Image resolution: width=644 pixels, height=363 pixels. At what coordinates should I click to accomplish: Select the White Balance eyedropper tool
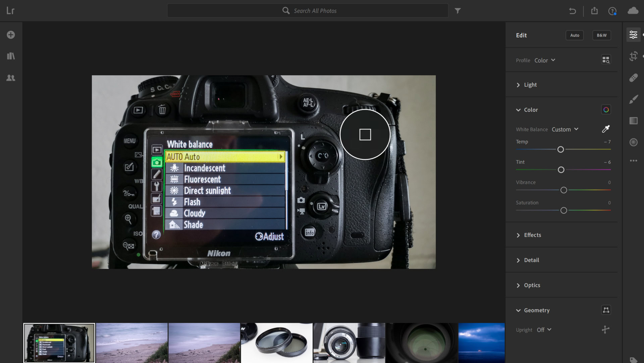[606, 129]
